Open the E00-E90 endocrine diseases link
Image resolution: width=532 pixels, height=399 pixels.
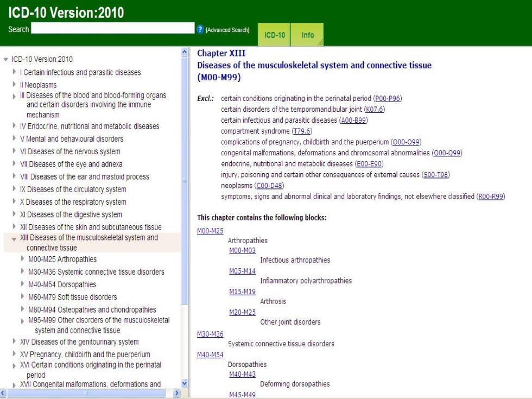point(369,163)
